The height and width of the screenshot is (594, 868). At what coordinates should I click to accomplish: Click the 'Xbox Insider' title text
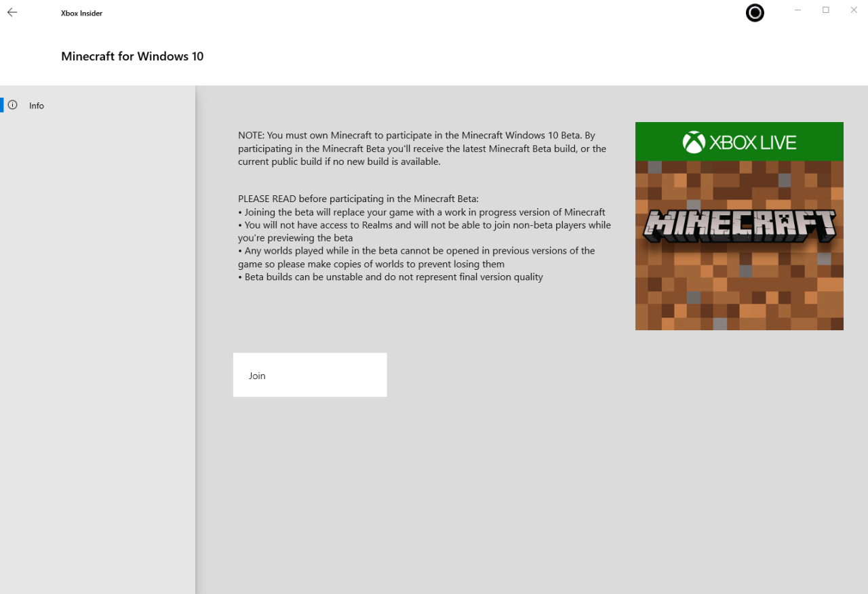coord(81,13)
